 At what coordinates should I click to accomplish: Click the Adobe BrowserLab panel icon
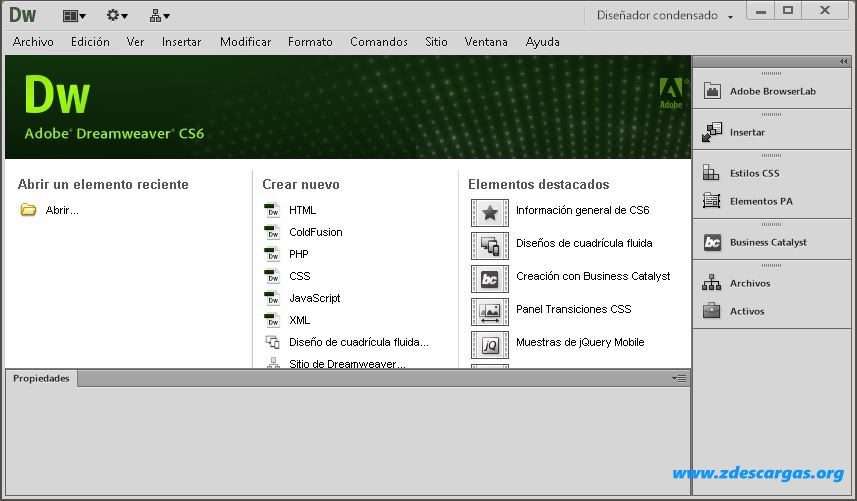coord(712,91)
